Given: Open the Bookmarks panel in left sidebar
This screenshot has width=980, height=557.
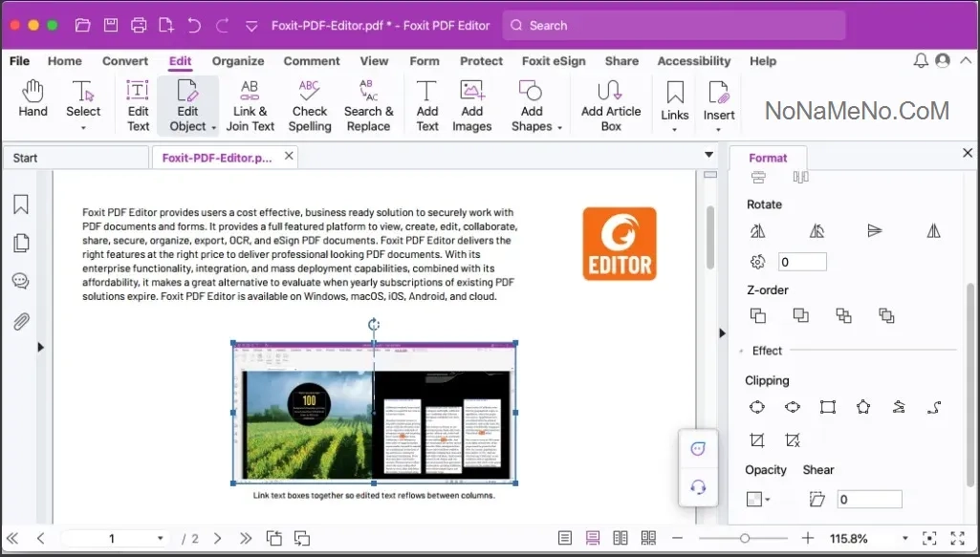Looking at the screenshot, I should click(20, 204).
